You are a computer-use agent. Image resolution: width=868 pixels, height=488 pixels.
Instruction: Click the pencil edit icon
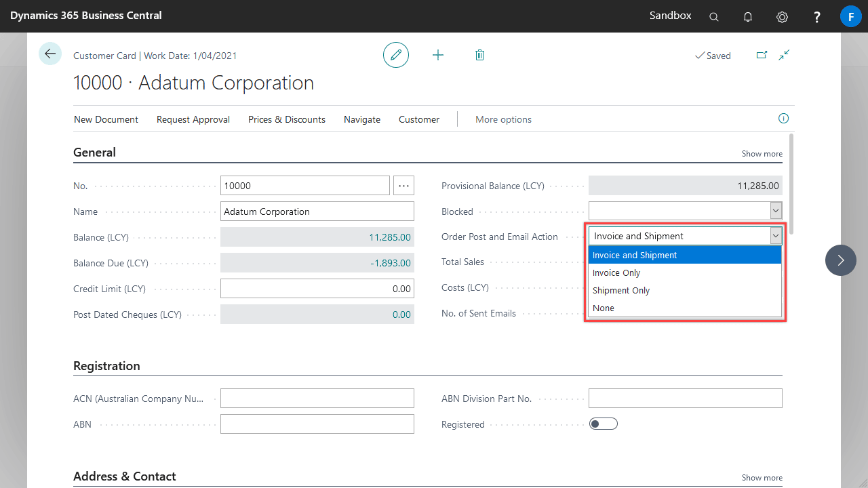click(396, 55)
